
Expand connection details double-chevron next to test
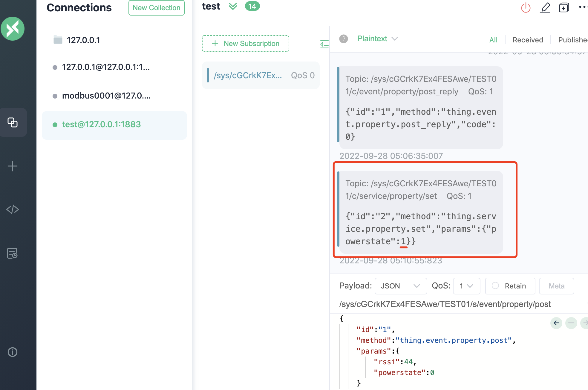(233, 6)
